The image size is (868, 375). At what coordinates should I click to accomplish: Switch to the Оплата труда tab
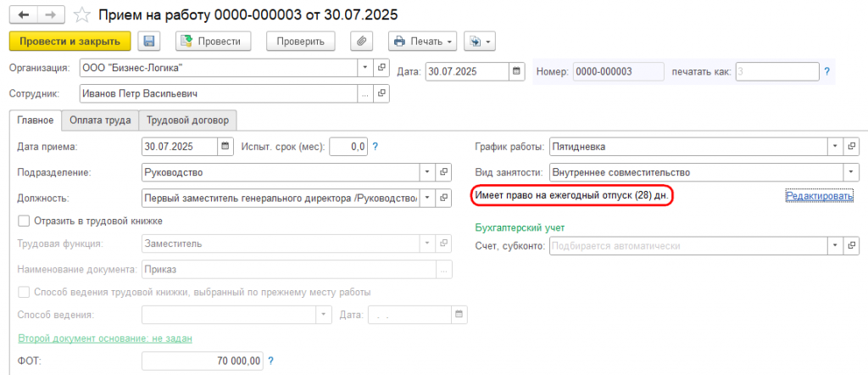(100, 120)
